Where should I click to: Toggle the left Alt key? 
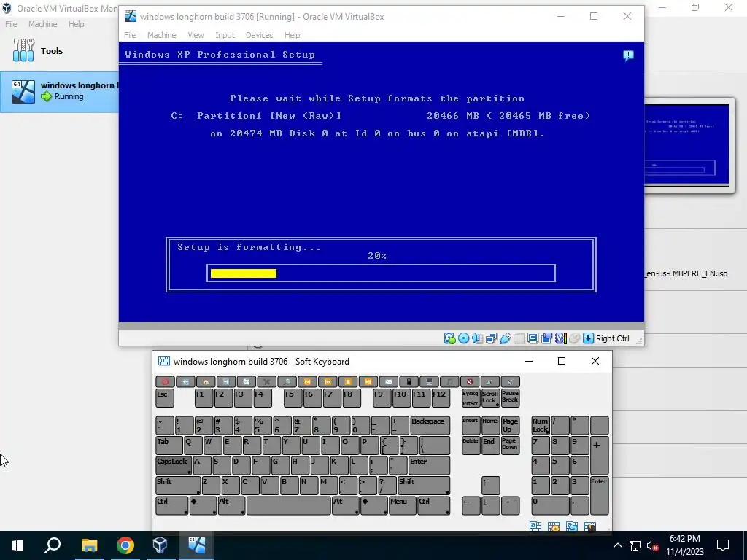(231, 505)
